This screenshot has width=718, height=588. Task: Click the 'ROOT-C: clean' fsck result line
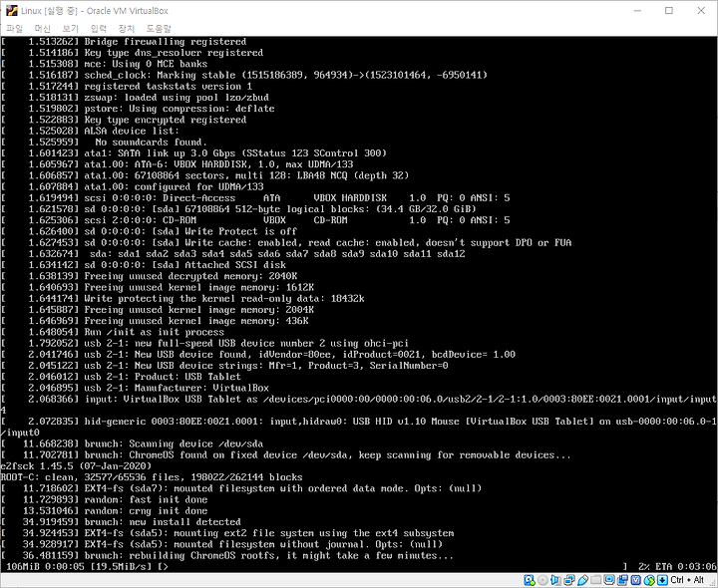152,477
